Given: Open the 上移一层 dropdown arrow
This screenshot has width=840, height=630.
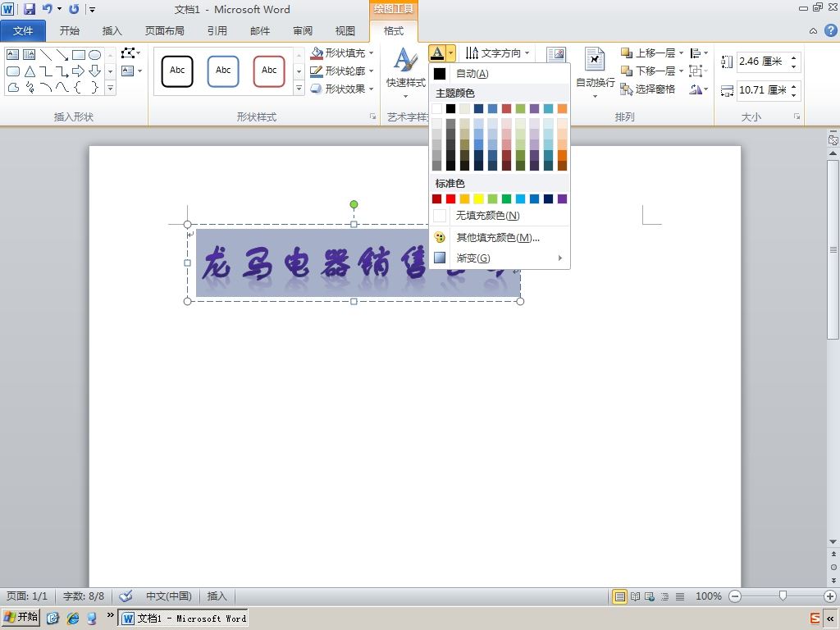Looking at the screenshot, I should tap(681, 53).
